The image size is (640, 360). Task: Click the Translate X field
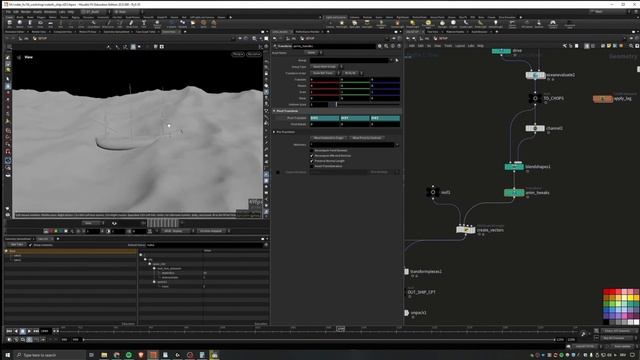324,80
